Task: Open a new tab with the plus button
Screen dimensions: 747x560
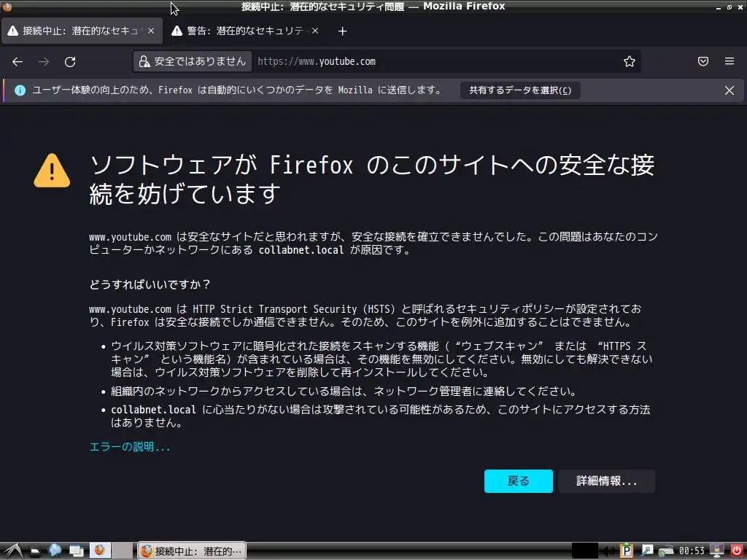Action: (343, 31)
